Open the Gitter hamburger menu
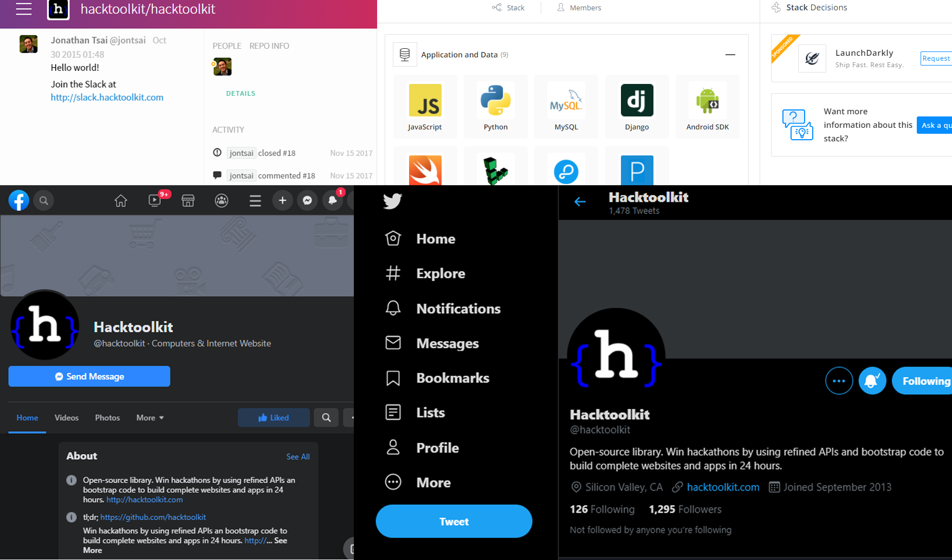The width and height of the screenshot is (952, 560). pyautogui.click(x=23, y=9)
